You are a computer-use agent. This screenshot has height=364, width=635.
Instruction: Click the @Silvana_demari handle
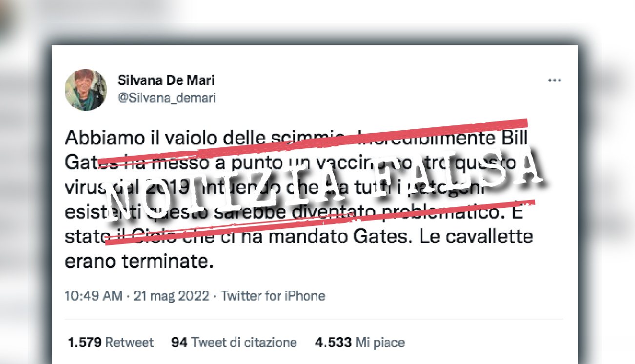[166, 98]
